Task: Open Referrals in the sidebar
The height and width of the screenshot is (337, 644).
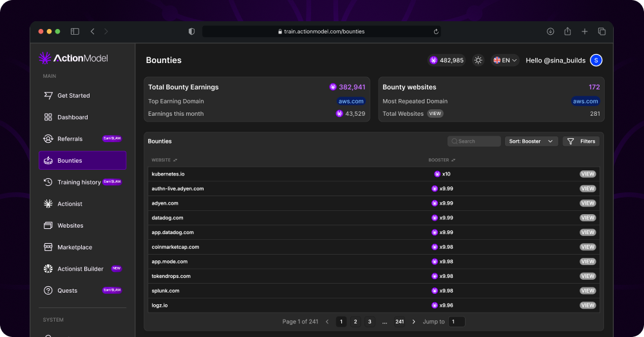Action: [x=82, y=139]
